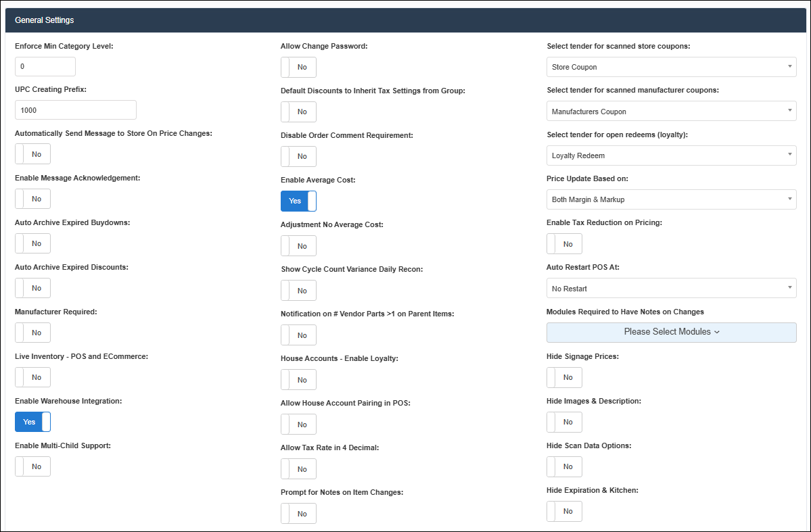Toggle Enable Average Cost switch off
Screen dimensions: 811x532
pyautogui.click(x=298, y=201)
